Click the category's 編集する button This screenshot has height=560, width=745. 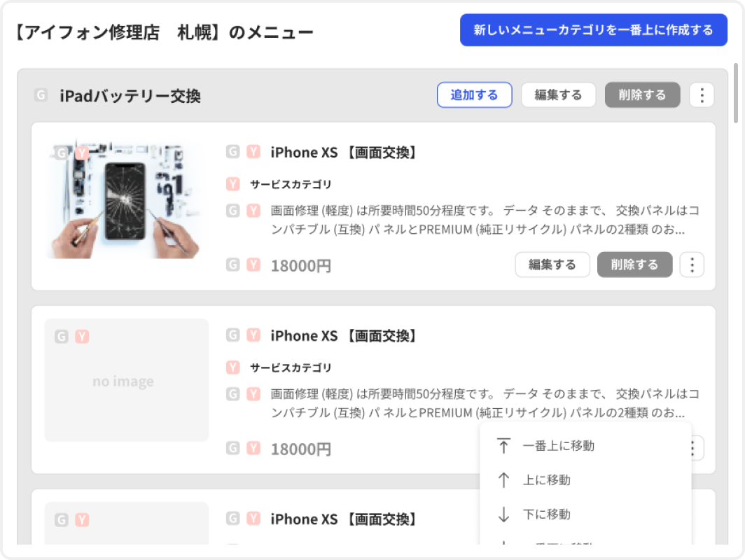pyautogui.click(x=558, y=95)
